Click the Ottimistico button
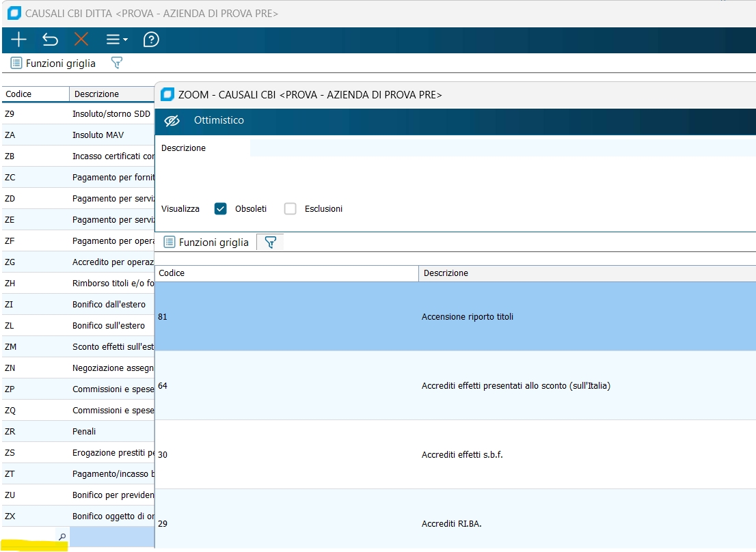The width and height of the screenshot is (756, 552). [x=219, y=120]
